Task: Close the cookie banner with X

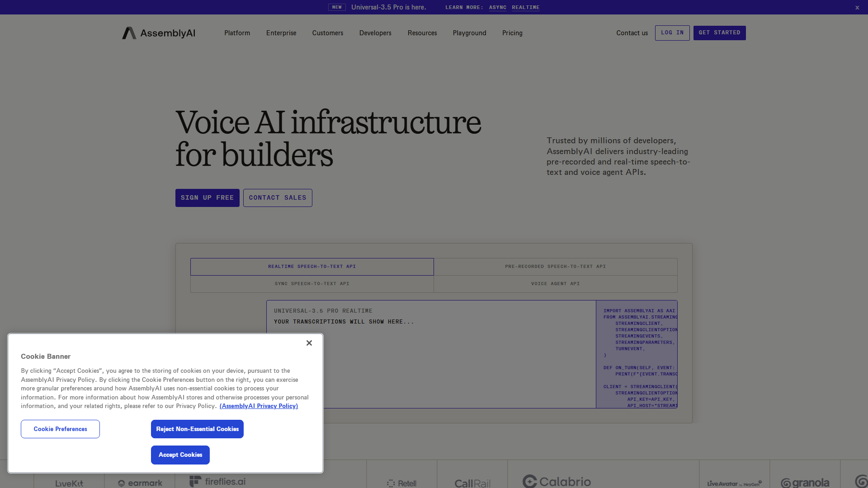Action: tap(309, 343)
